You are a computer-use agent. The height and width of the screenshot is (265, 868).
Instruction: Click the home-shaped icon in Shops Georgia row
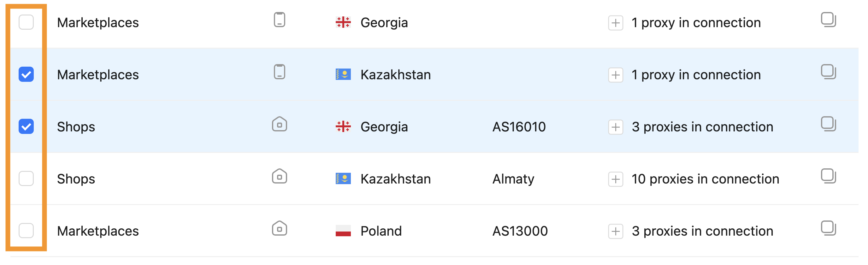[x=279, y=124]
